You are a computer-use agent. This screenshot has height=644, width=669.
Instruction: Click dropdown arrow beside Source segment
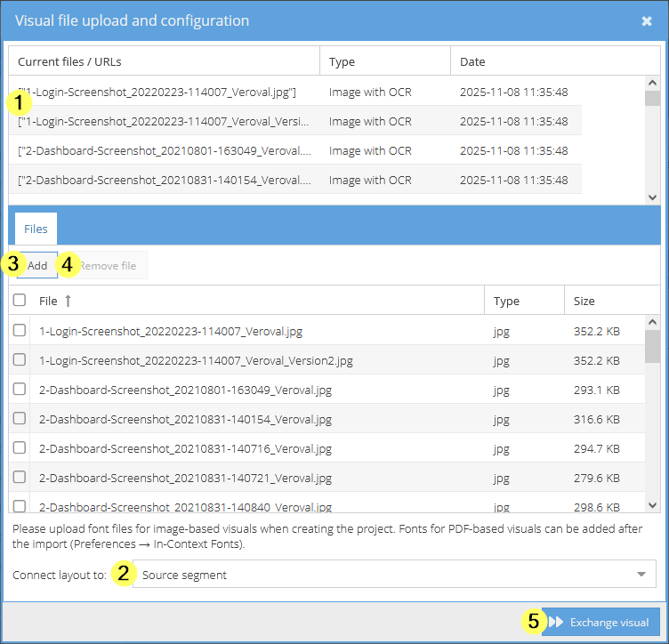(x=641, y=575)
